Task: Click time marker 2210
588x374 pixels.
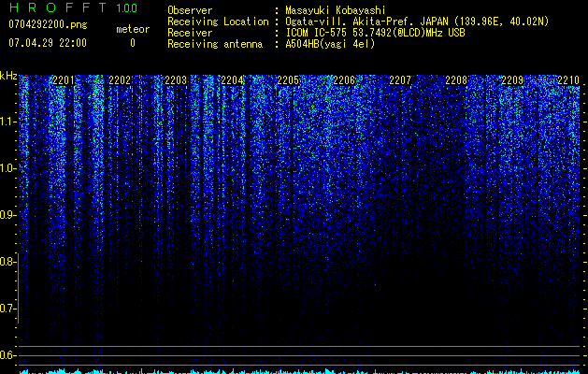Action: [x=568, y=80]
